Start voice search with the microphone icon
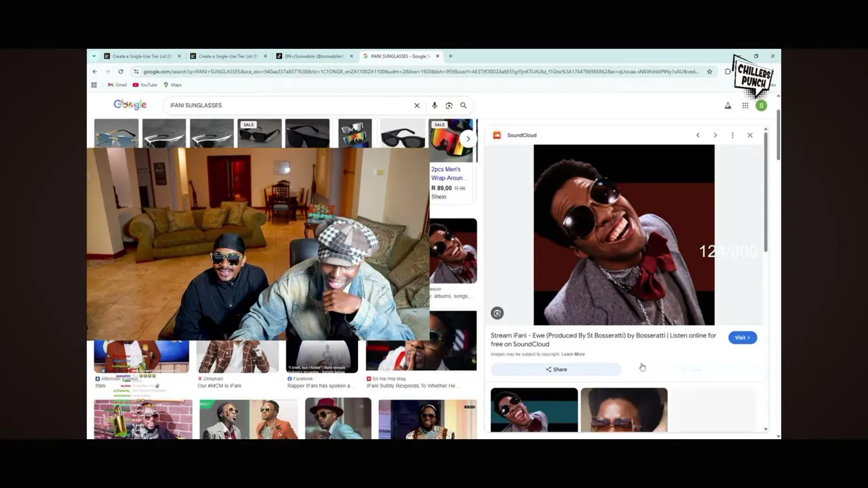This screenshot has height=488, width=868. pos(435,106)
